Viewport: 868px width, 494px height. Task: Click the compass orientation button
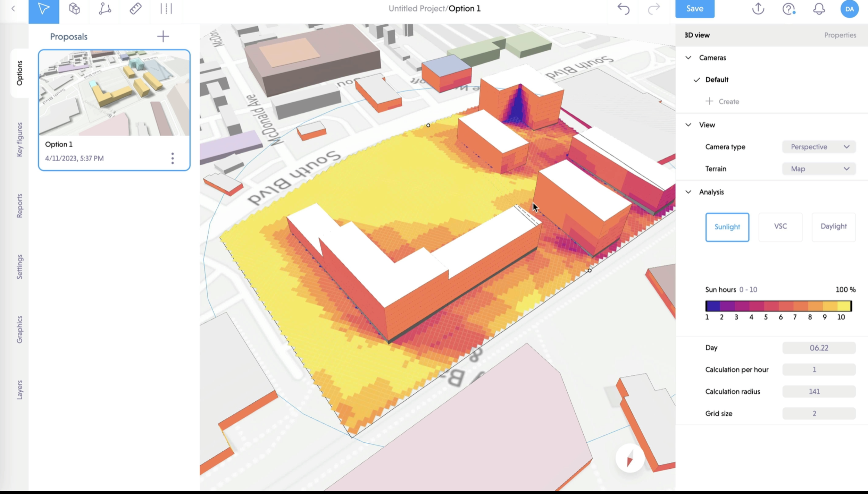click(630, 459)
